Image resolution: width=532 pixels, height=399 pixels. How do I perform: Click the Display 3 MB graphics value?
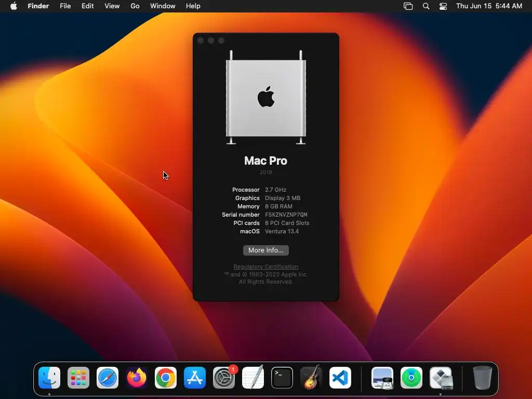click(283, 198)
